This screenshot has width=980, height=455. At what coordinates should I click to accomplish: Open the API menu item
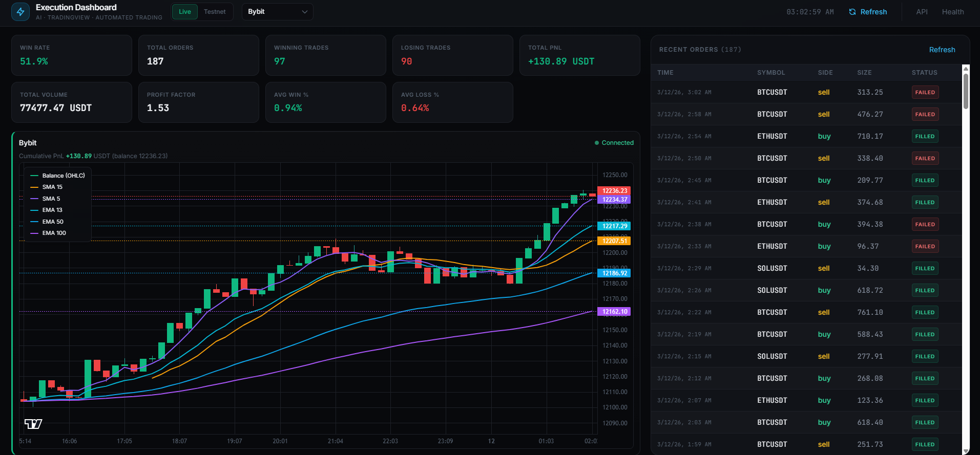(x=922, y=12)
